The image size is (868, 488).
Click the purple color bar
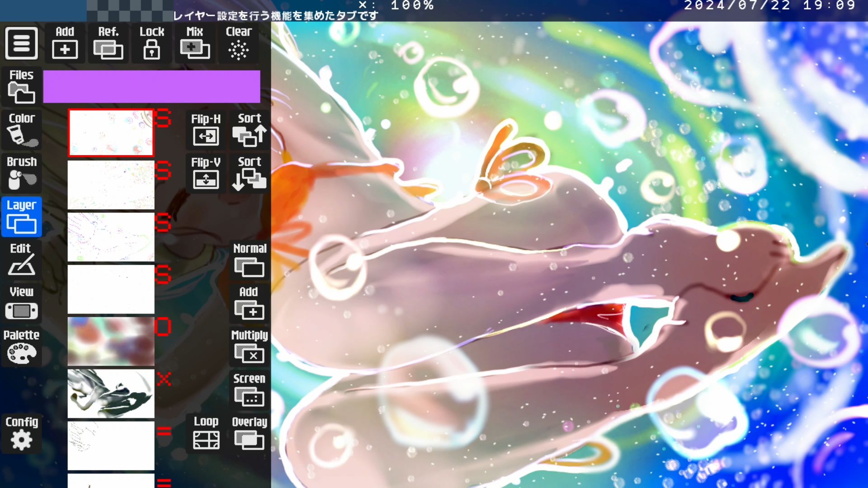[x=151, y=86]
